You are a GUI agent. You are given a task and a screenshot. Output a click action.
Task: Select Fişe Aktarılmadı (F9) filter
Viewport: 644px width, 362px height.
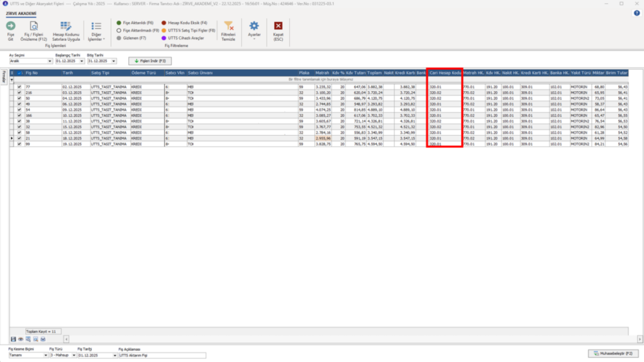tap(138, 30)
